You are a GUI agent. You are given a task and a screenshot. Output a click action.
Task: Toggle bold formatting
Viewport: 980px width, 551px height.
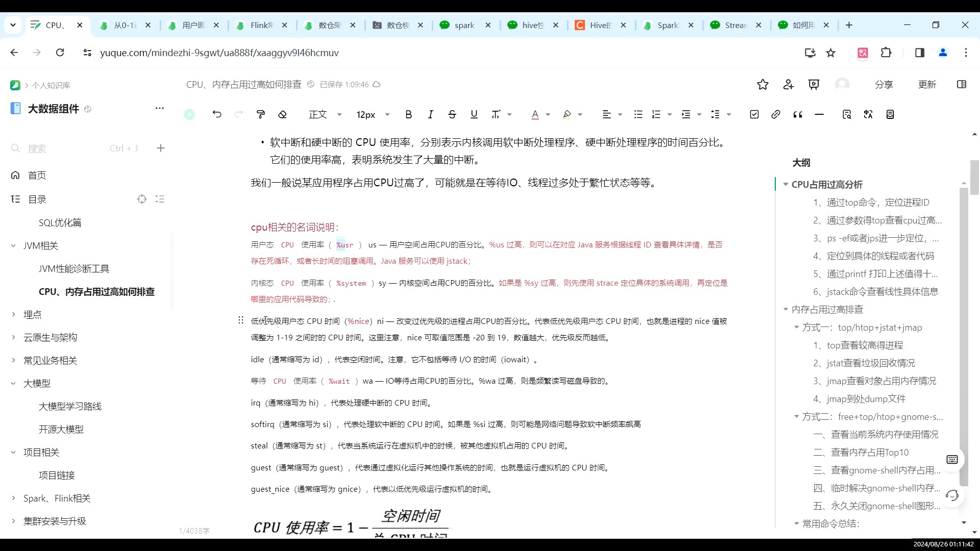click(x=408, y=114)
